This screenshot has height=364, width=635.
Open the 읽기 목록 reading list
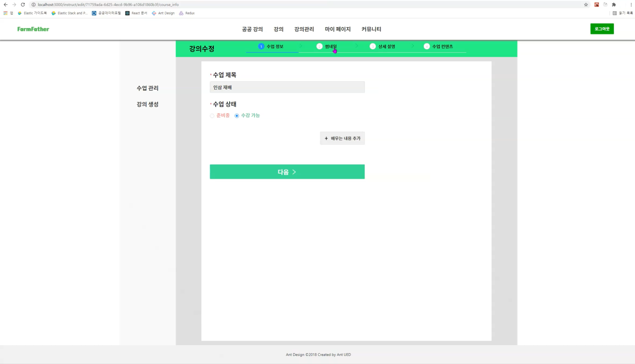point(623,13)
